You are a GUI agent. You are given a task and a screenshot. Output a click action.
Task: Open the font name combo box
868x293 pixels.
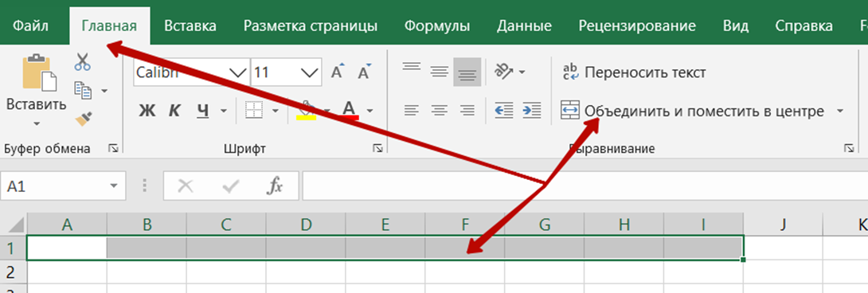(192, 72)
